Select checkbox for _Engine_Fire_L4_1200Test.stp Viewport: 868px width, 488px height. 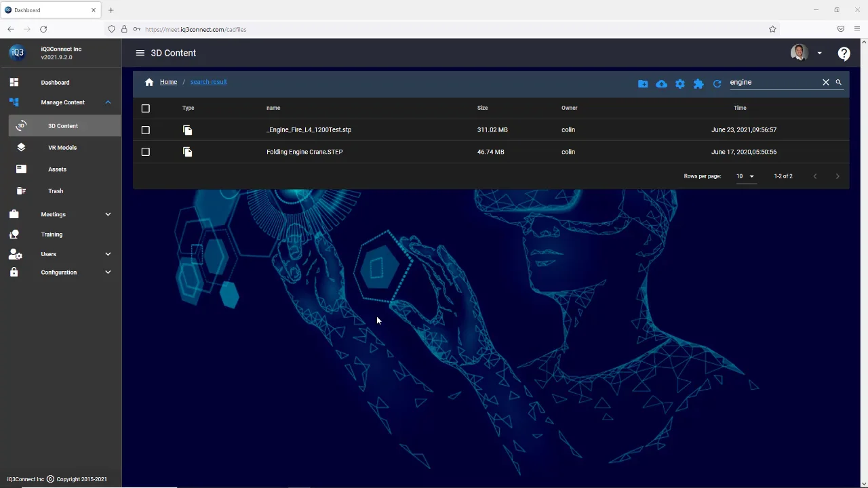click(x=145, y=130)
